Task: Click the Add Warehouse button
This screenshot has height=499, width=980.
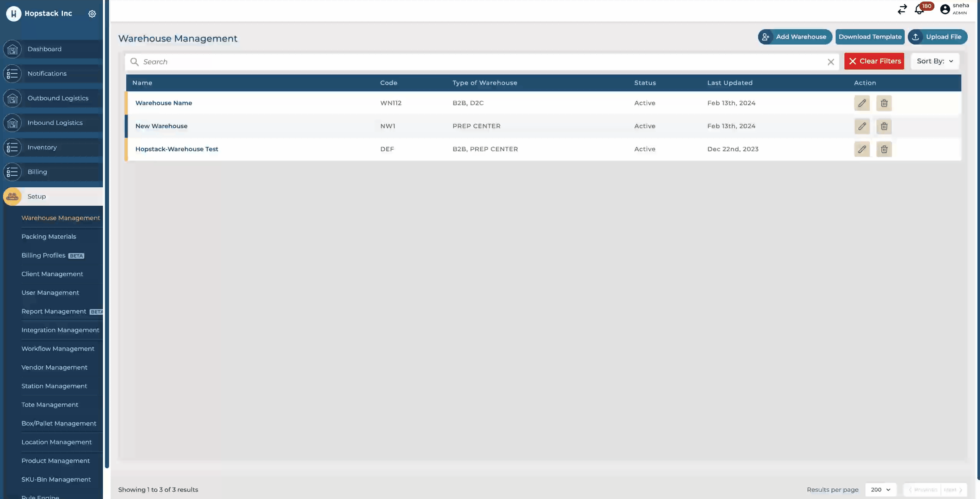Action: [x=795, y=37]
